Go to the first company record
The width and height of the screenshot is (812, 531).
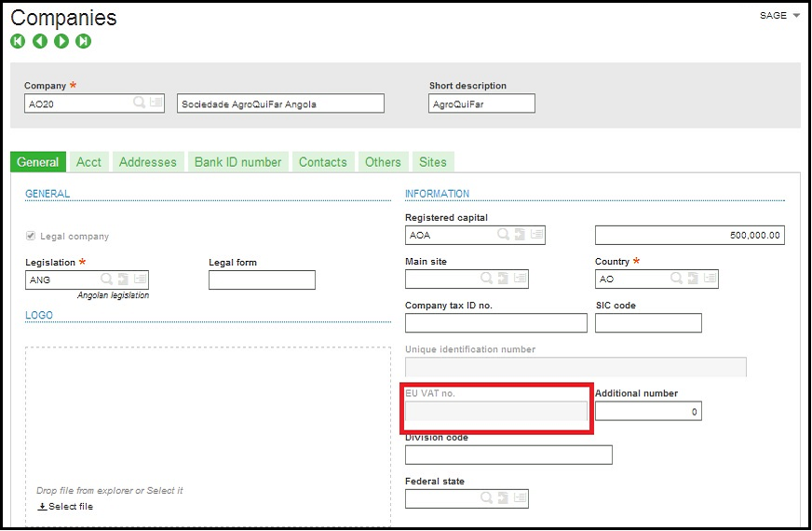(x=18, y=41)
